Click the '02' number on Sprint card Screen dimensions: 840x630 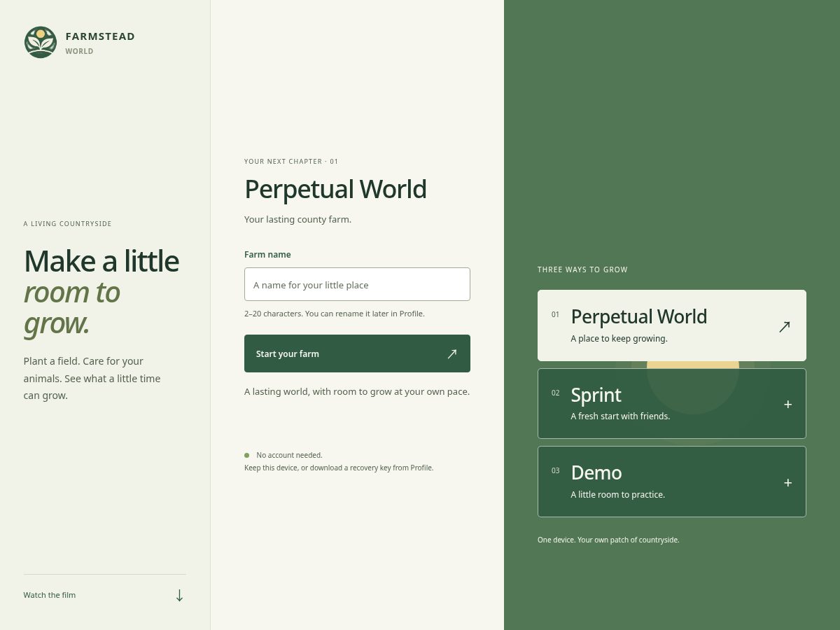point(555,393)
